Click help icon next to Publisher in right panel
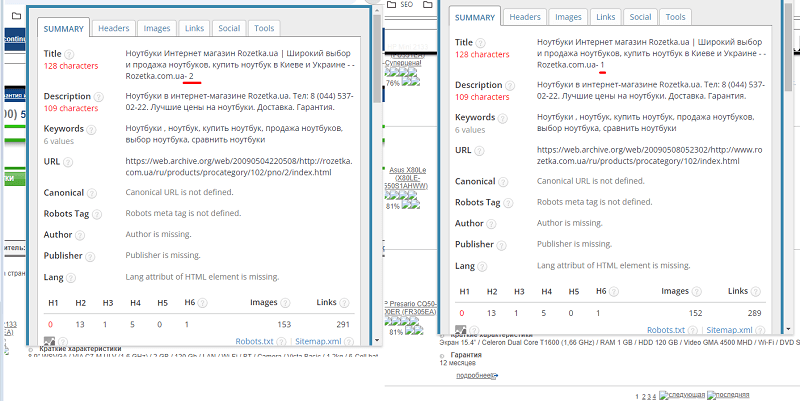 tap(502, 245)
